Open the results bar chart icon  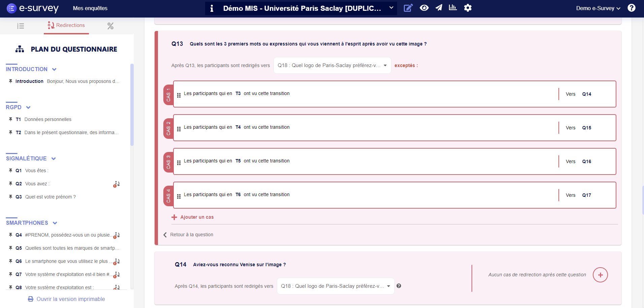coord(453,7)
